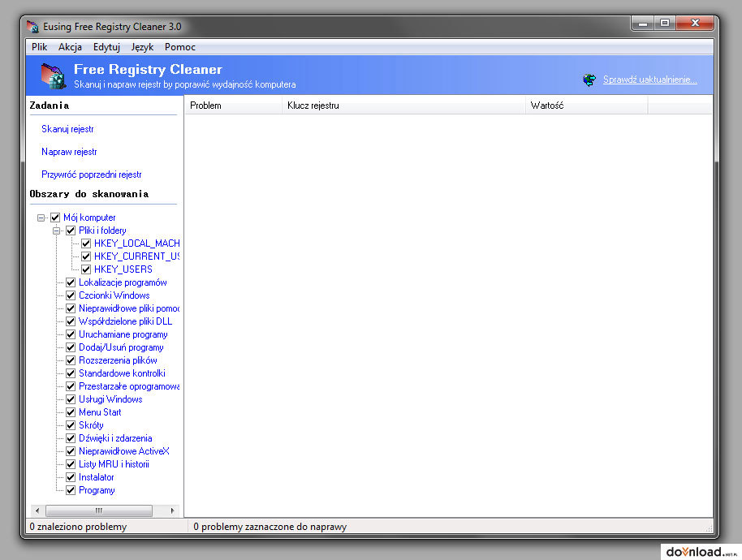Image resolution: width=742 pixels, height=560 pixels.
Task: Toggle Dodaj/Usuń programy checkbox
Action: click(x=71, y=347)
